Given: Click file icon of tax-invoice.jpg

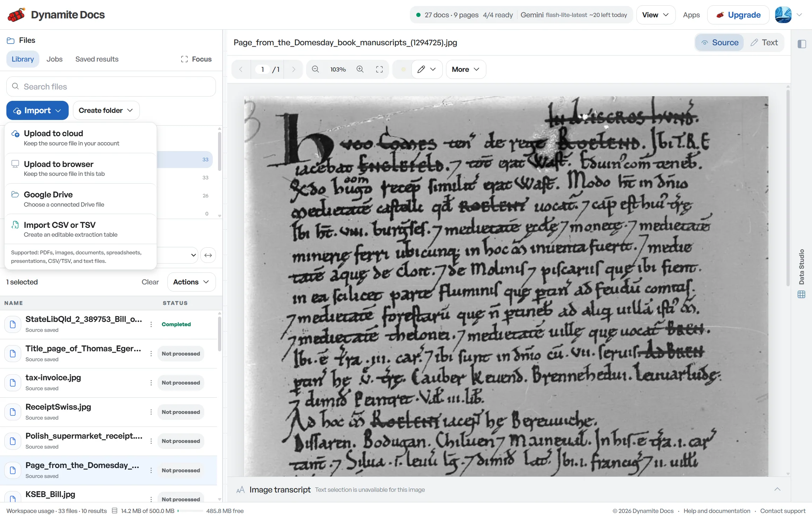Looking at the screenshot, I should click(x=13, y=383).
